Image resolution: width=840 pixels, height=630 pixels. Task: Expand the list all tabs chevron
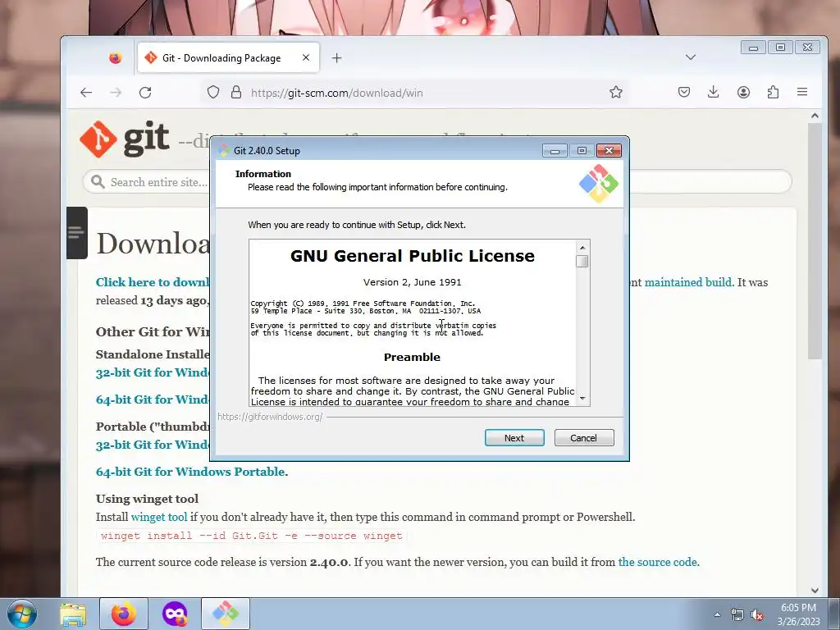tap(691, 57)
